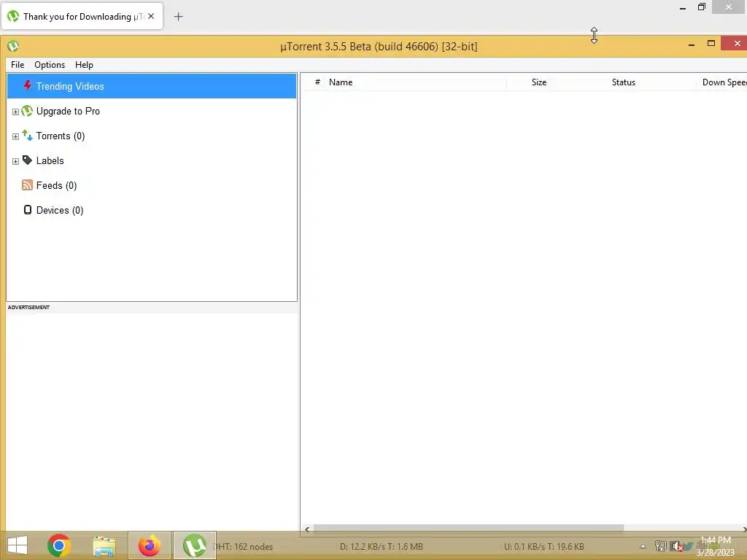Maximize the µTorrent window

(x=711, y=43)
